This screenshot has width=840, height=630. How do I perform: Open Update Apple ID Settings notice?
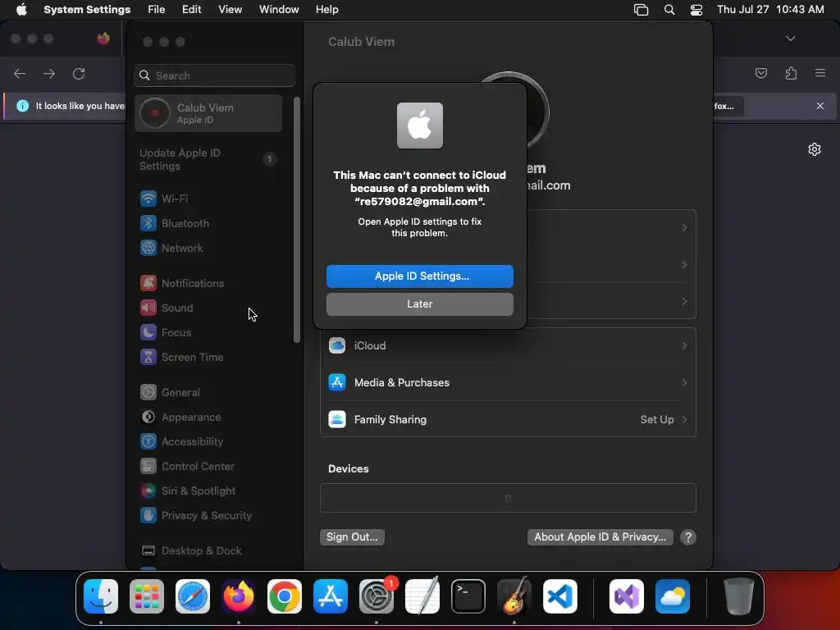click(x=208, y=160)
